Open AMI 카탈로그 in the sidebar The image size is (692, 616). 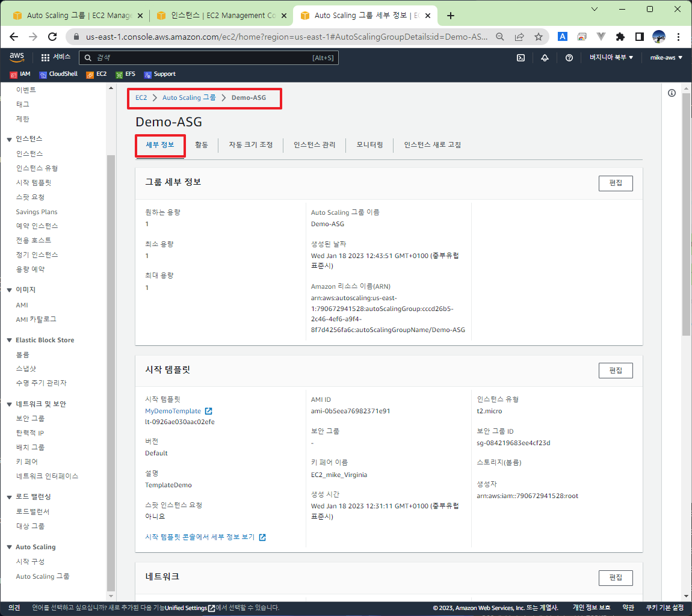[36, 319]
